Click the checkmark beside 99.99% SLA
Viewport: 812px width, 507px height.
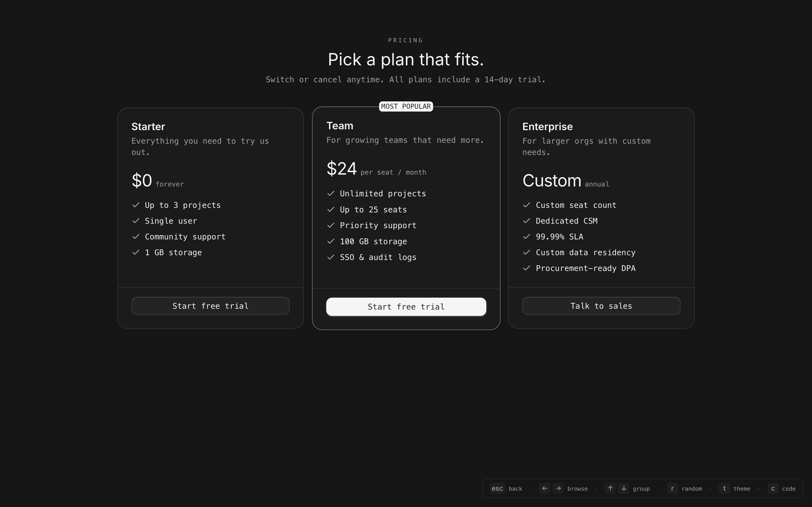(x=527, y=237)
